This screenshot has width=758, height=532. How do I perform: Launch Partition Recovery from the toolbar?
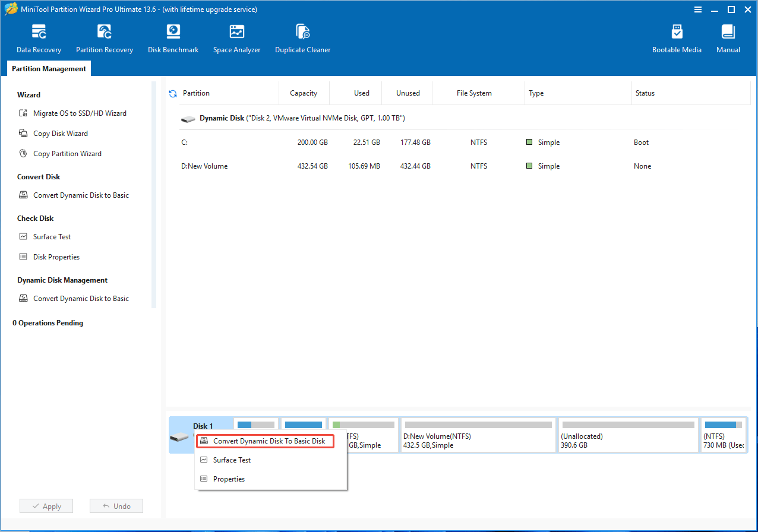pos(105,39)
